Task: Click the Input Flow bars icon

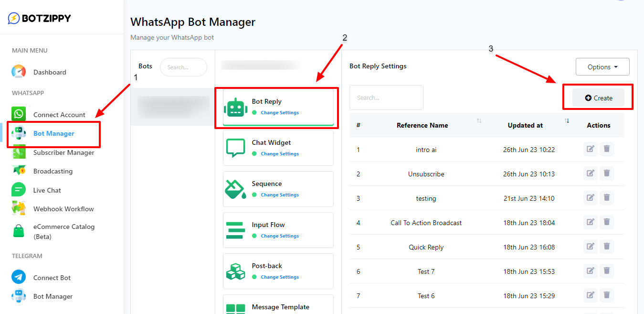Action: pos(235,230)
